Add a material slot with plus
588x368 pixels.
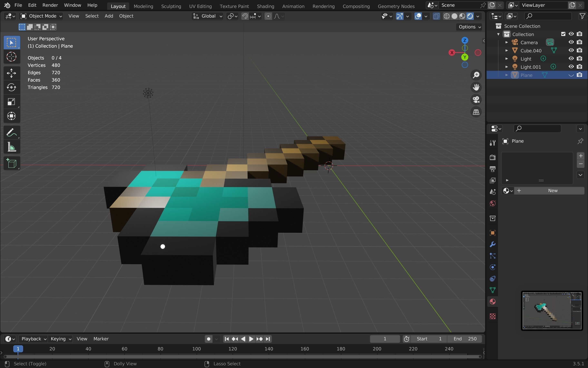coord(581,156)
